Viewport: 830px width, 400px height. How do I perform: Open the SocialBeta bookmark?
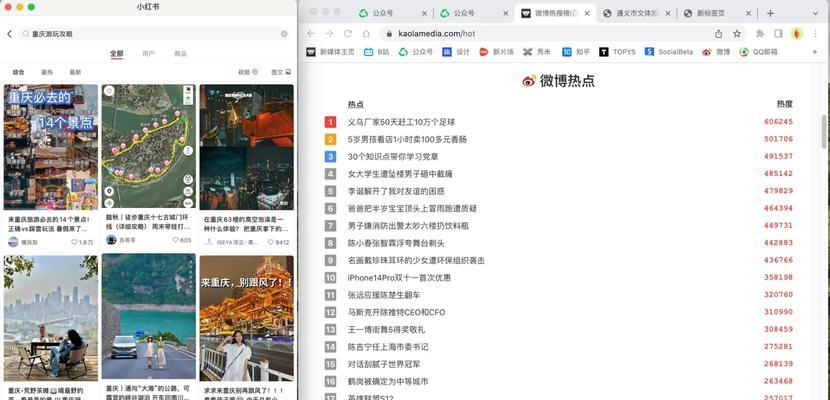click(669, 52)
